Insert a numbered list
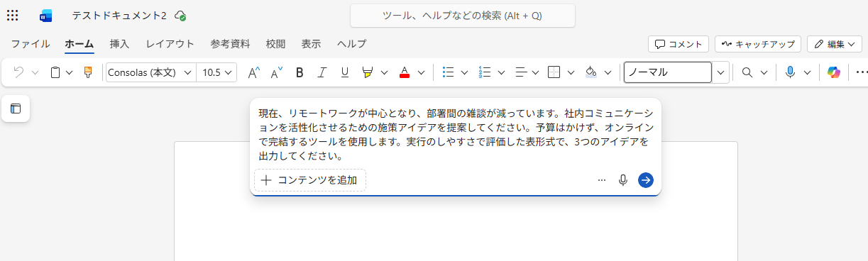The height and width of the screenshot is (261, 868). click(485, 72)
